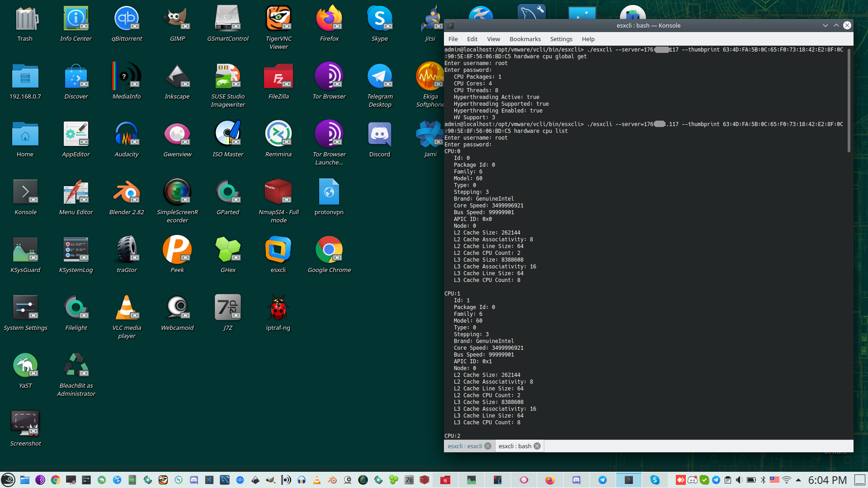Click the Wi-Fi network tray icon
Screen dimensions: 868x488
(x=787, y=480)
